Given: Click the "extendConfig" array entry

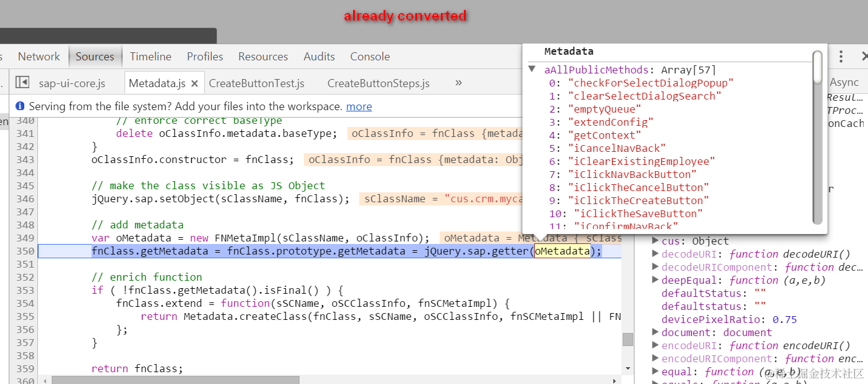Looking at the screenshot, I should coord(611,122).
